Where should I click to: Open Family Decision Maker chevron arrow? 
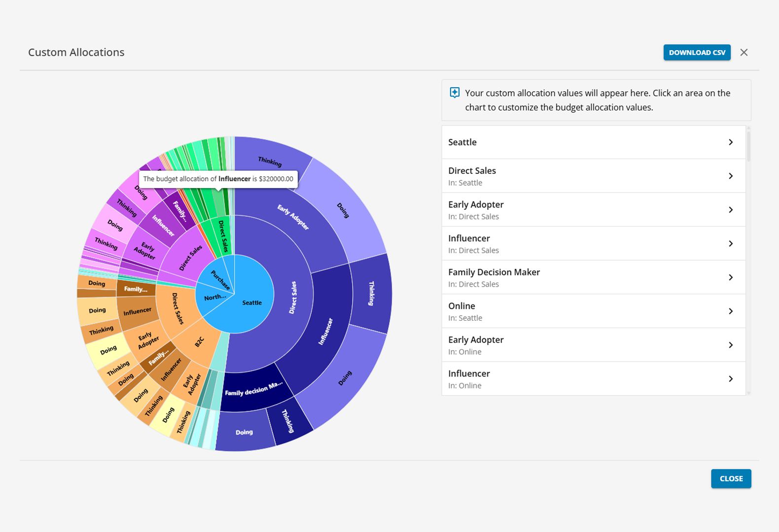(731, 277)
